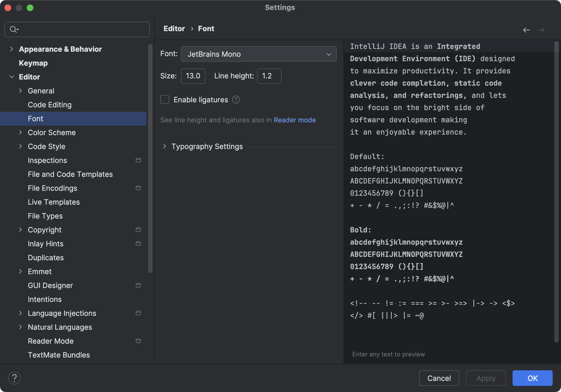Click the project-settings icon next to File Encodings
Screen dimensions: 561x392
(138, 188)
